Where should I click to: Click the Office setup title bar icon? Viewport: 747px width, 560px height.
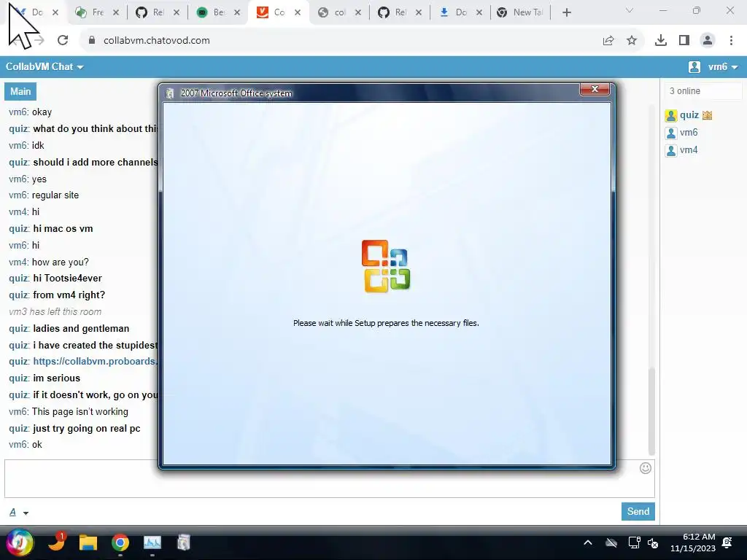(x=170, y=93)
